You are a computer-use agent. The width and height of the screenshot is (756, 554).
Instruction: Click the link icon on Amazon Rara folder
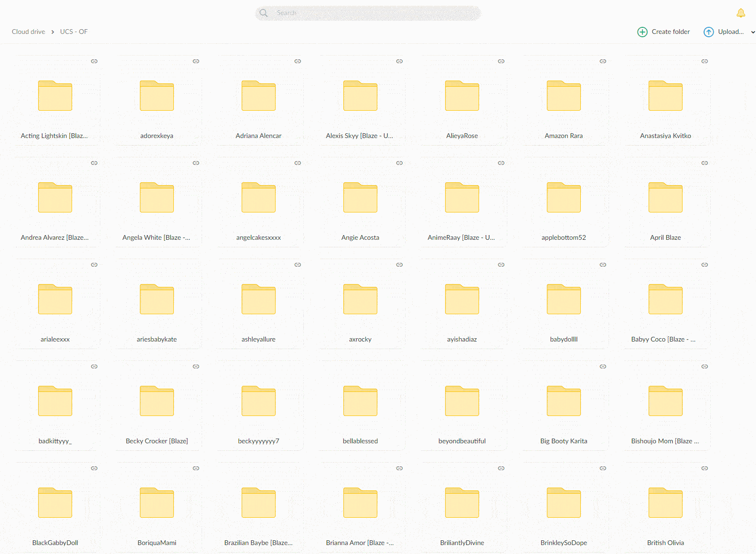coord(603,61)
